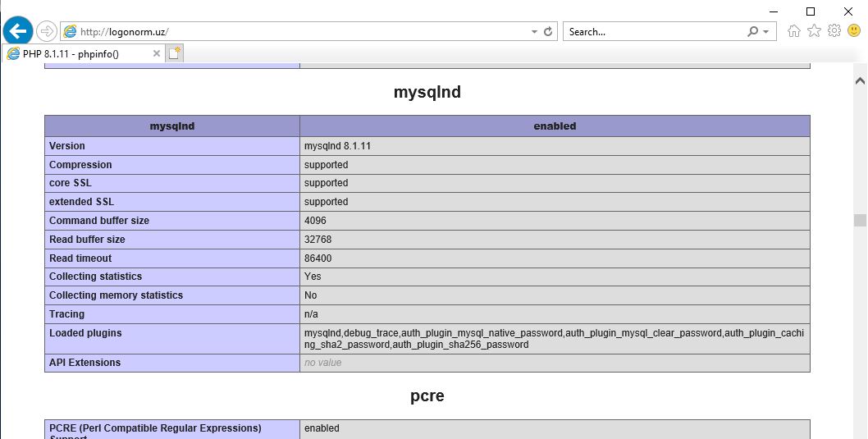Click the 'supported' value for Compression
This screenshot has width=868, height=439.
[326, 165]
